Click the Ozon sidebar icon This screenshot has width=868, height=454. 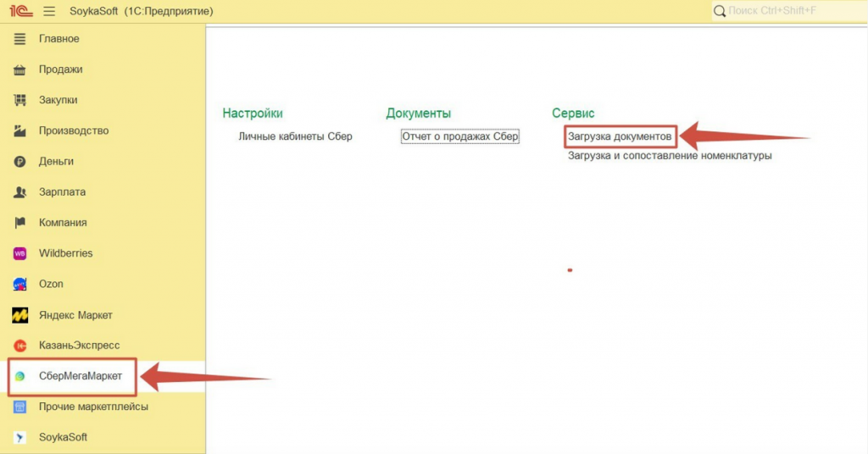[x=20, y=285]
